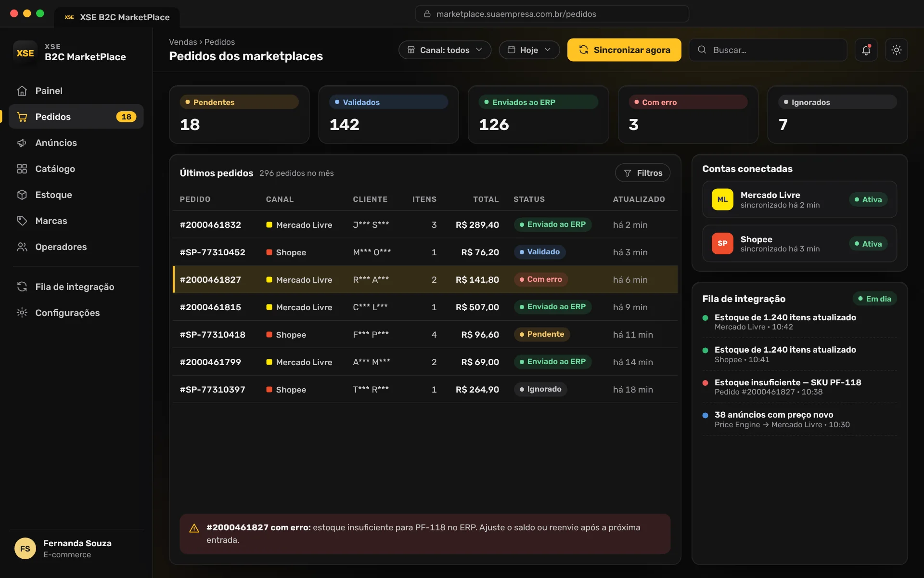Click the TOTAL column header
This screenshot has height=578, width=924.
coord(486,199)
